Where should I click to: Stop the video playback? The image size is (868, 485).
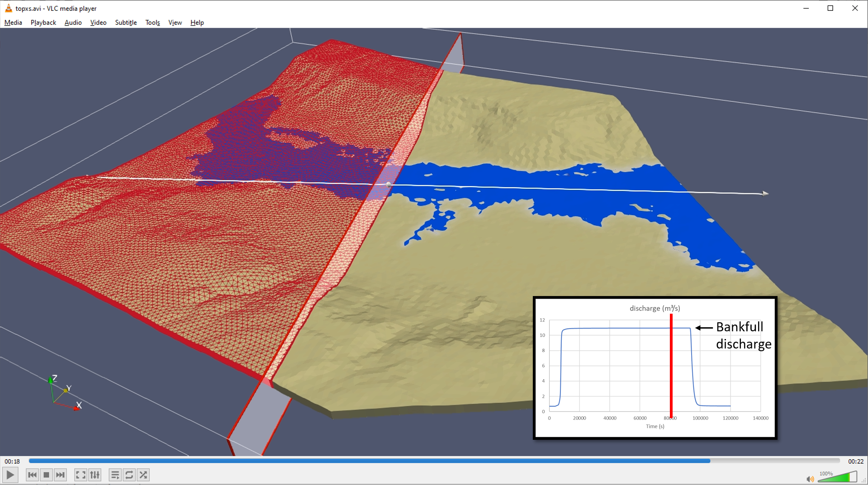tap(46, 475)
